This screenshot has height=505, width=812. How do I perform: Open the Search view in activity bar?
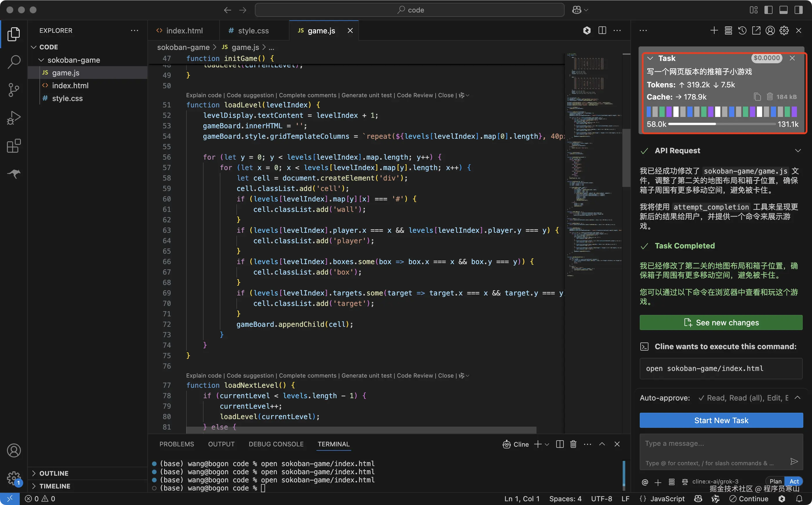tap(14, 62)
